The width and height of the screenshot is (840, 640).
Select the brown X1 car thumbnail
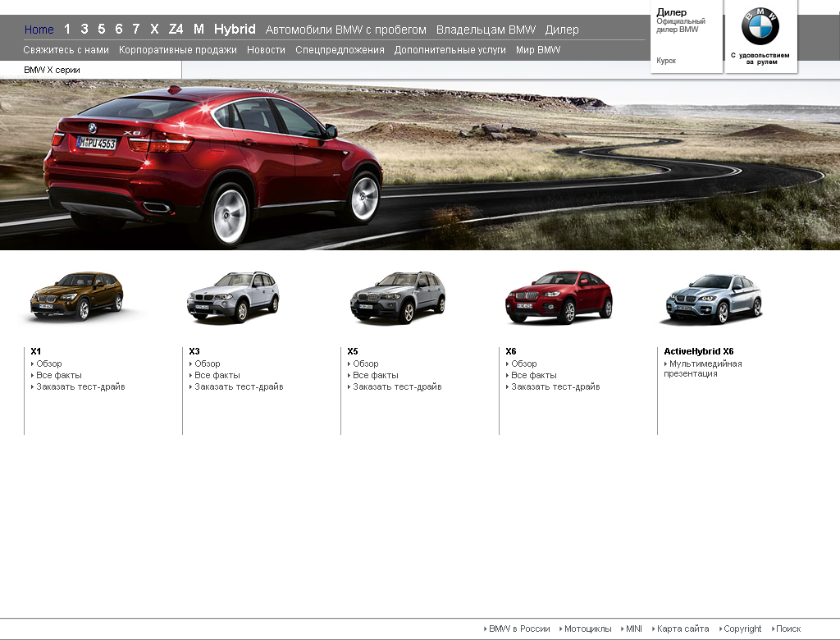tap(77, 296)
